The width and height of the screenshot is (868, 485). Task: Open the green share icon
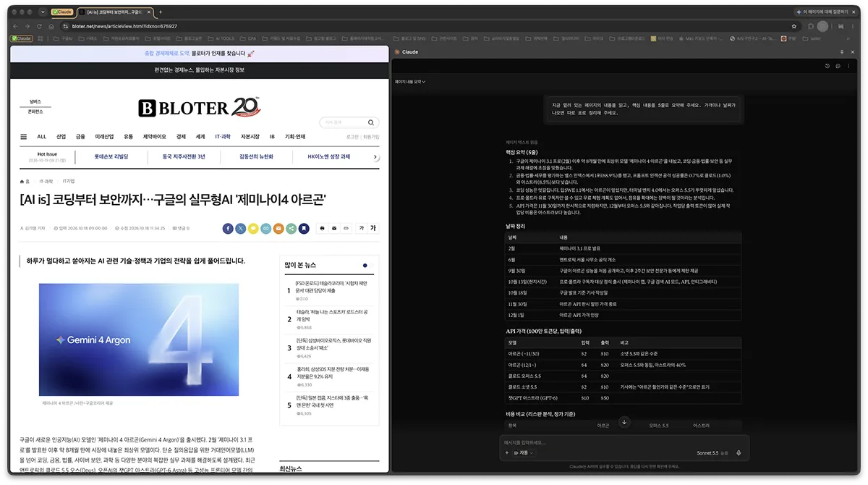coord(292,228)
